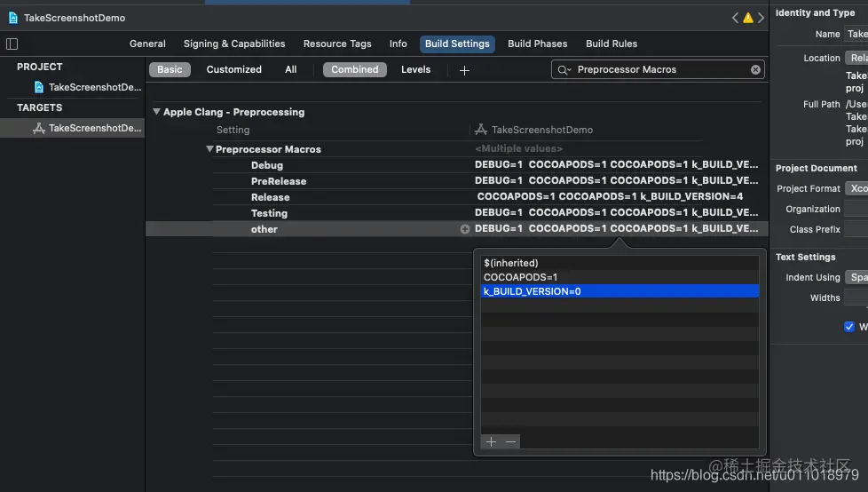868x492 pixels.
Task: Click the Multiple values placeholder text
Action: (518, 148)
